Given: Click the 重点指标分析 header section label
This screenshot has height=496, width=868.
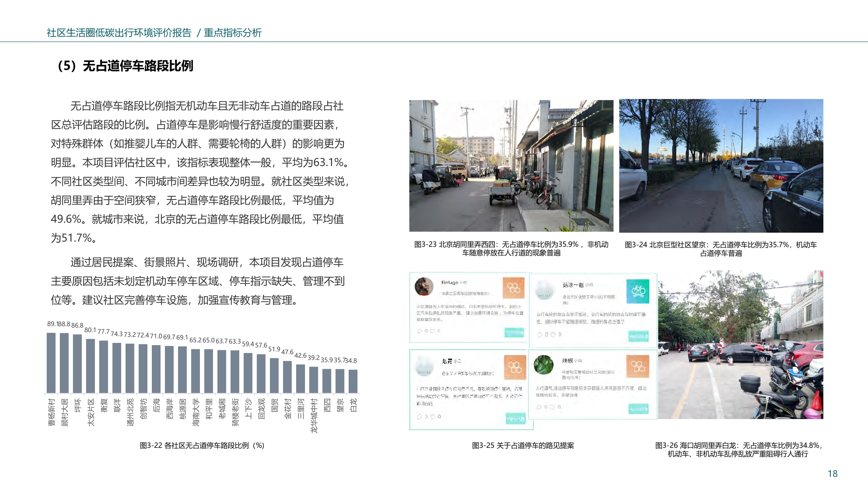Looking at the screenshot, I should (x=232, y=33).
